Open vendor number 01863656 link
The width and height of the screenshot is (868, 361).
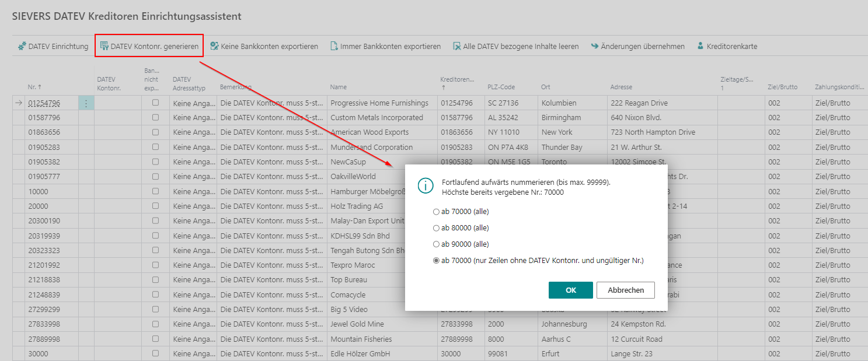pos(44,132)
